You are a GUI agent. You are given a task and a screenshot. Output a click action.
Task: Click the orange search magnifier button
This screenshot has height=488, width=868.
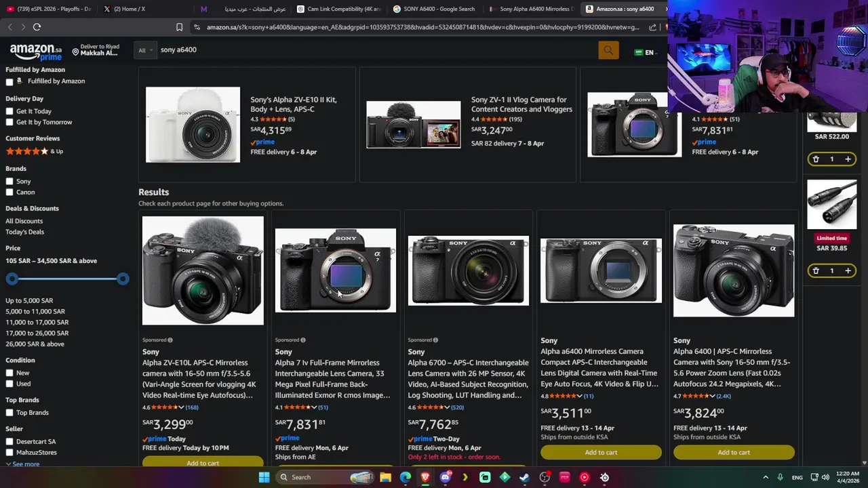click(x=608, y=50)
